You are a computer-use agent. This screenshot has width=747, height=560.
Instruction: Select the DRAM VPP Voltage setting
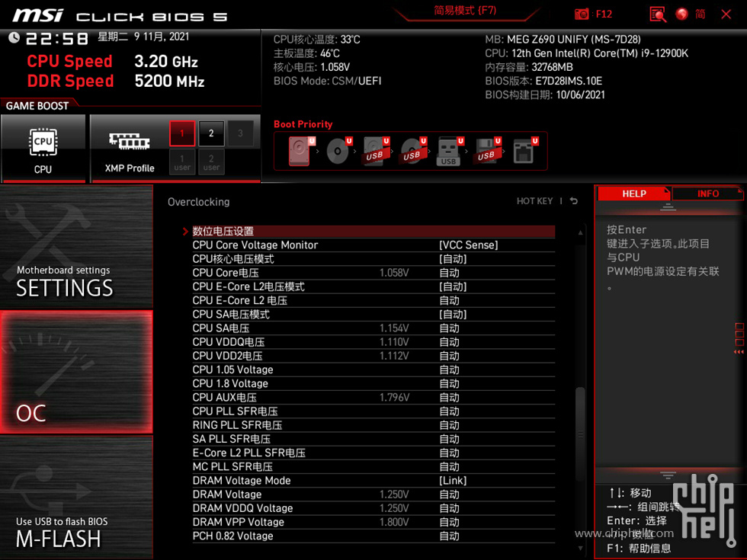pos(373,521)
